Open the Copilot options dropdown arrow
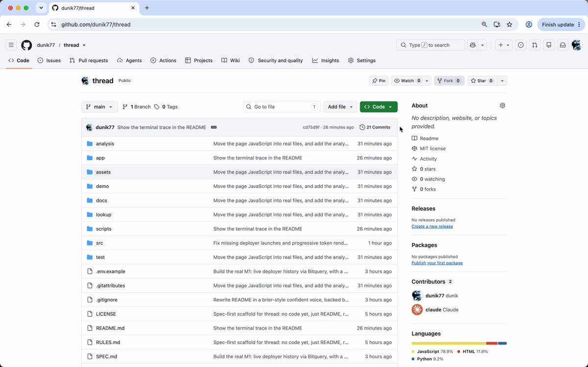Viewport: 588px width, 367px height. (x=483, y=45)
